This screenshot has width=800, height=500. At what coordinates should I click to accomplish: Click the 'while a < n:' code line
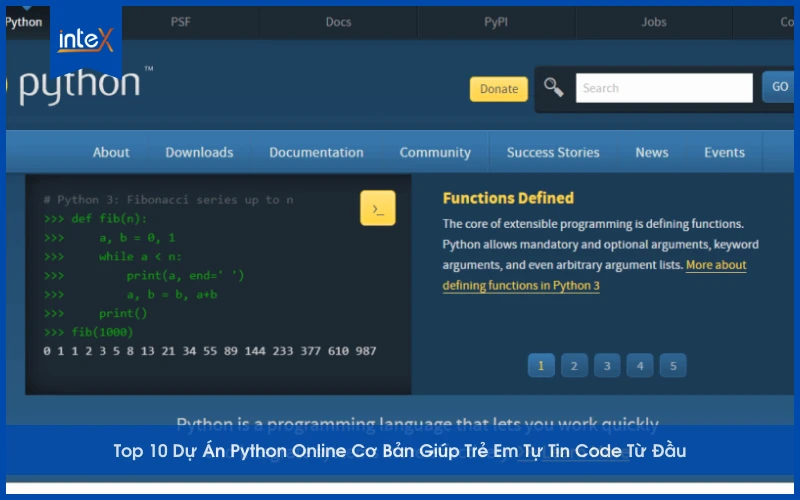pyautogui.click(x=113, y=257)
